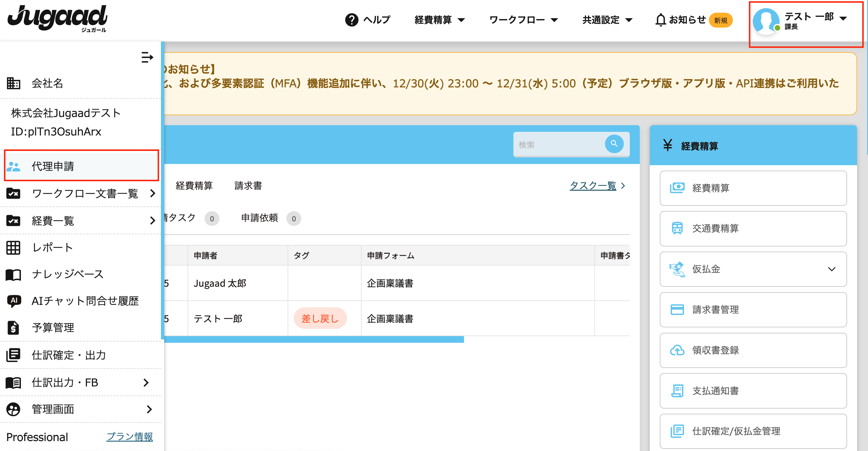Select the 申請依頼 task tab
The height and width of the screenshot is (451, 868).
(259, 218)
